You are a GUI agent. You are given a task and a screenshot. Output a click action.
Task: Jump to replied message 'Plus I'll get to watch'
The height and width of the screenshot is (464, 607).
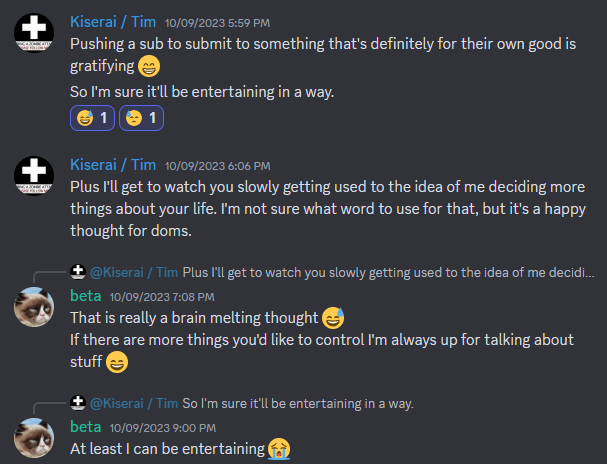(388, 272)
